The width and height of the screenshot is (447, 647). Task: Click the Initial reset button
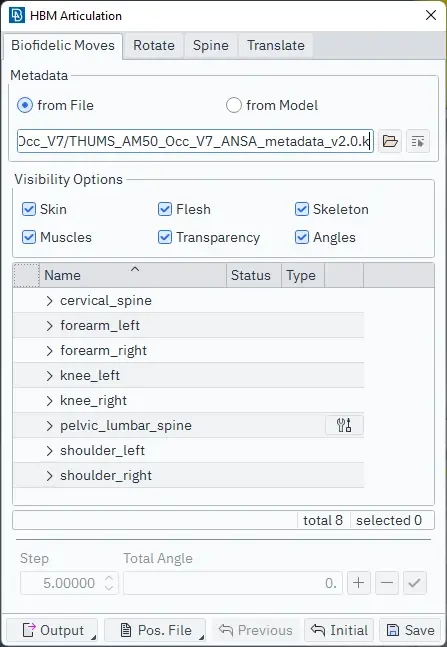(339, 630)
